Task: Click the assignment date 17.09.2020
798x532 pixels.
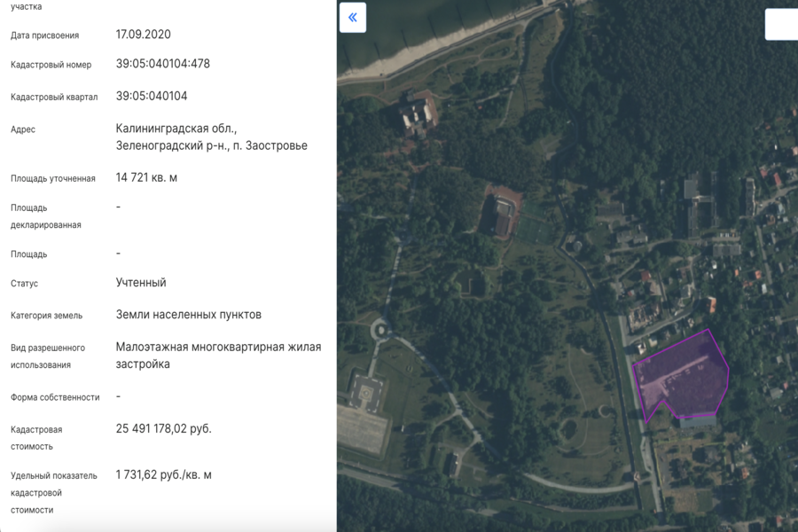Action: point(143,35)
